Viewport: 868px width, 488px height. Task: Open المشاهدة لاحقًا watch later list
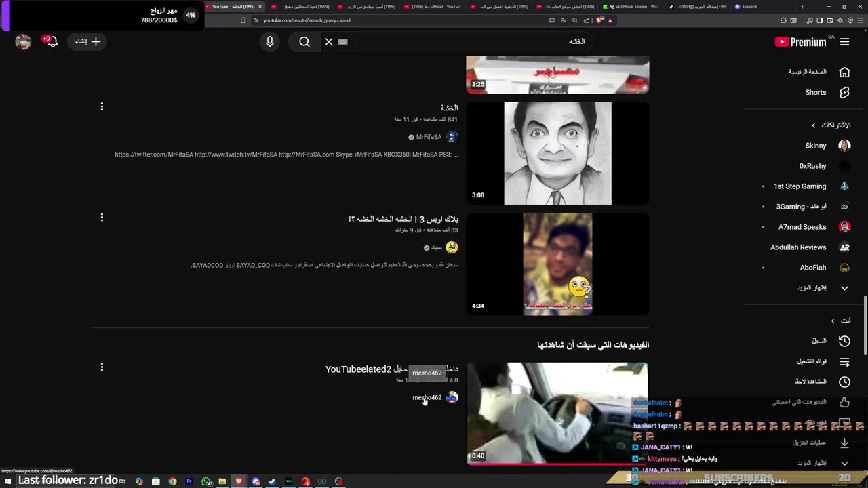click(x=822, y=382)
